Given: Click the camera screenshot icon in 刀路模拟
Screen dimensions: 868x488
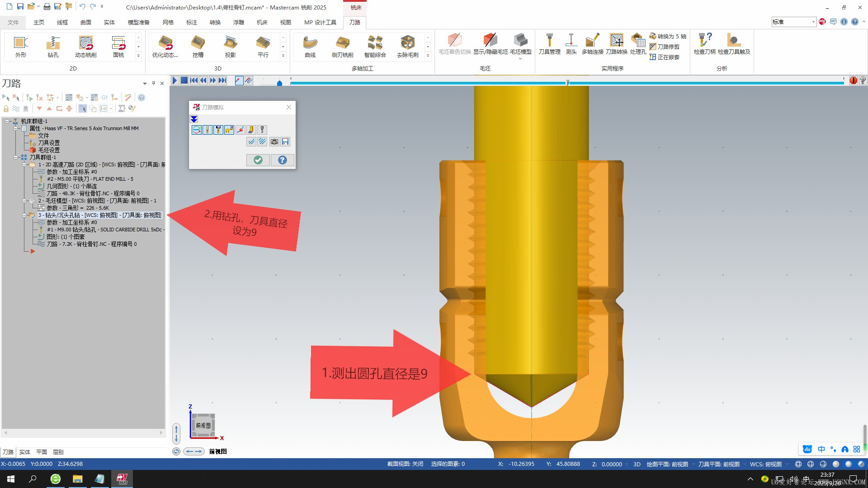Looking at the screenshot, I should pos(274,142).
